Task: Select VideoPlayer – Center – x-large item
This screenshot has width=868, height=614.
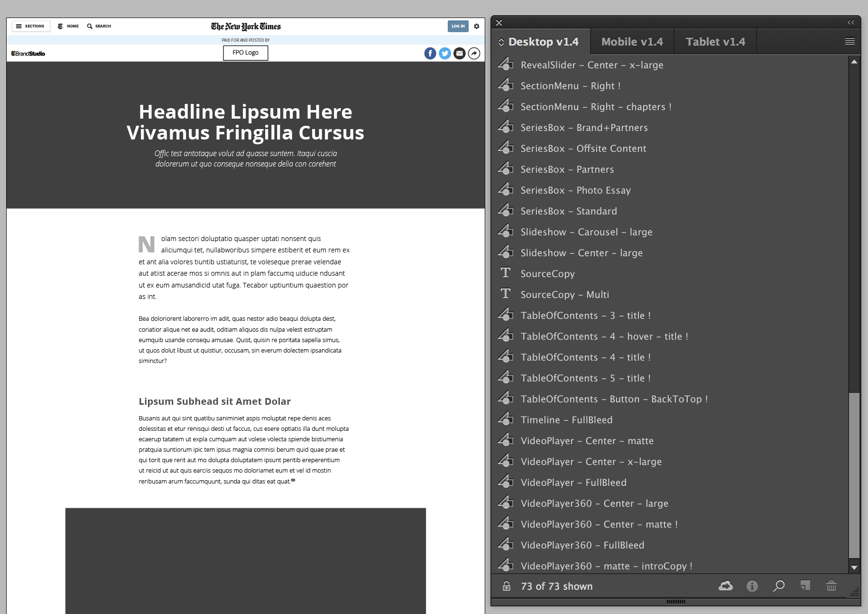Action: [x=669, y=462]
